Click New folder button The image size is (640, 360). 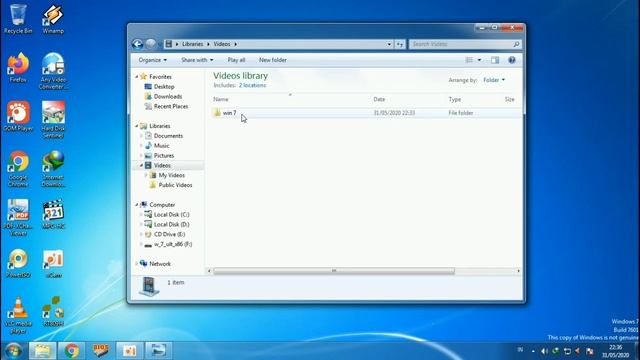[x=273, y=60]
